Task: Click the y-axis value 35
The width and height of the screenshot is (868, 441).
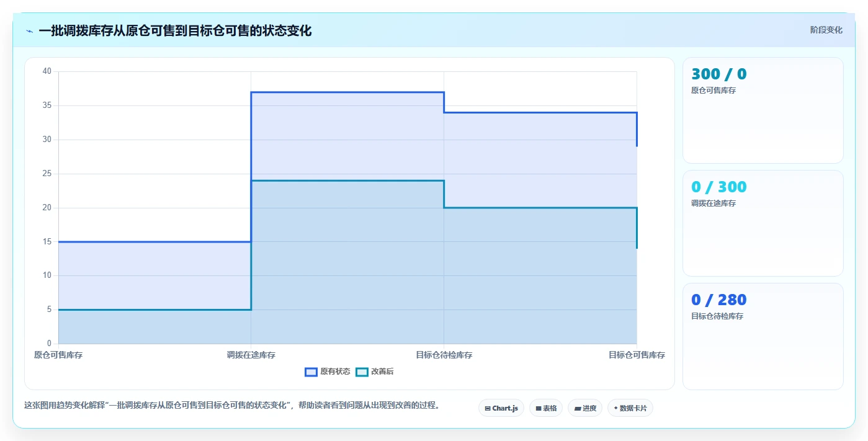Action: click(47, 105)
